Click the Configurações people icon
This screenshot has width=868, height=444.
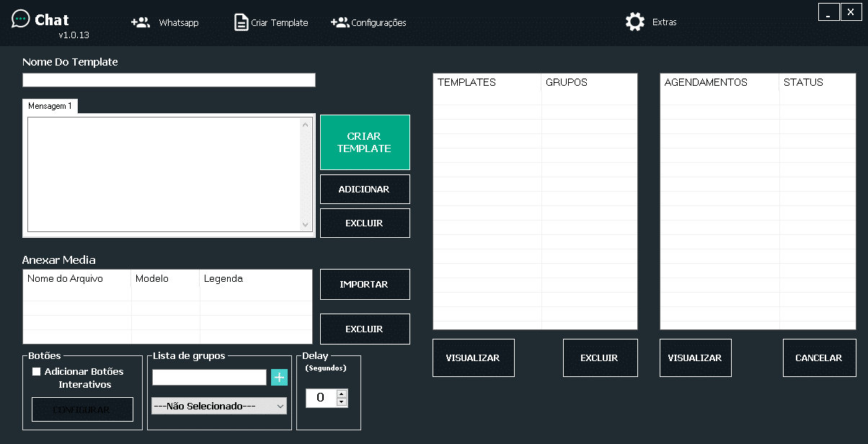340,22
